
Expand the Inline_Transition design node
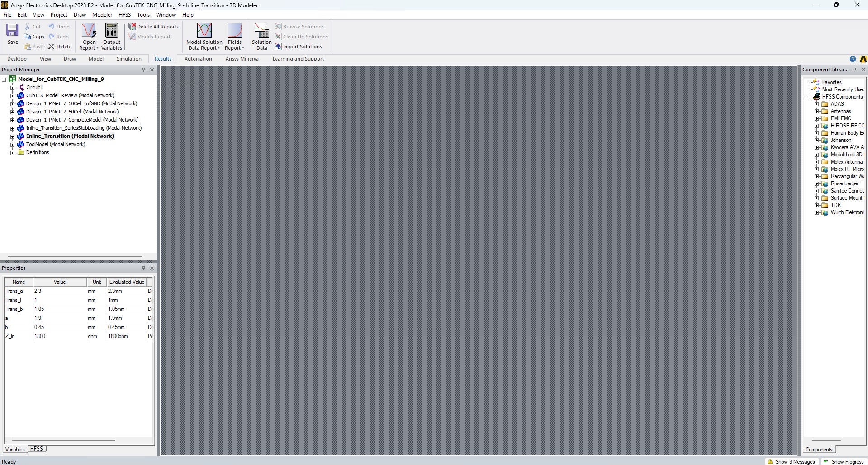(13, 136)
